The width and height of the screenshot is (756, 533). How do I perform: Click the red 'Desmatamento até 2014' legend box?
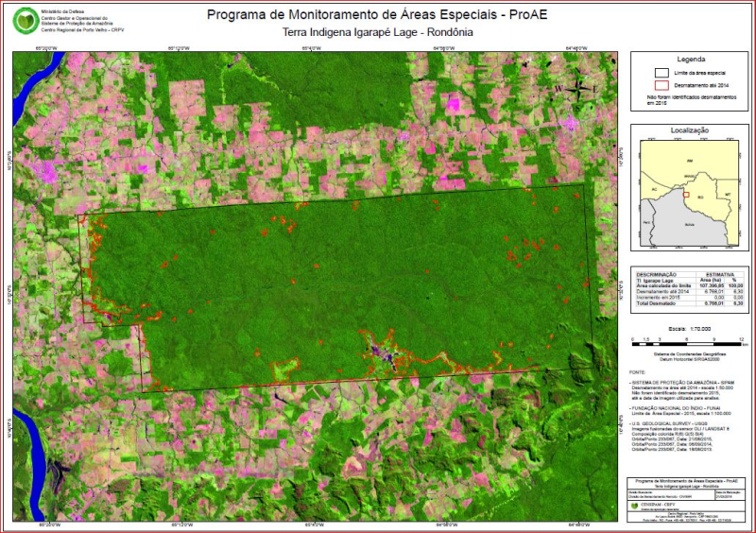coord(661,85)
